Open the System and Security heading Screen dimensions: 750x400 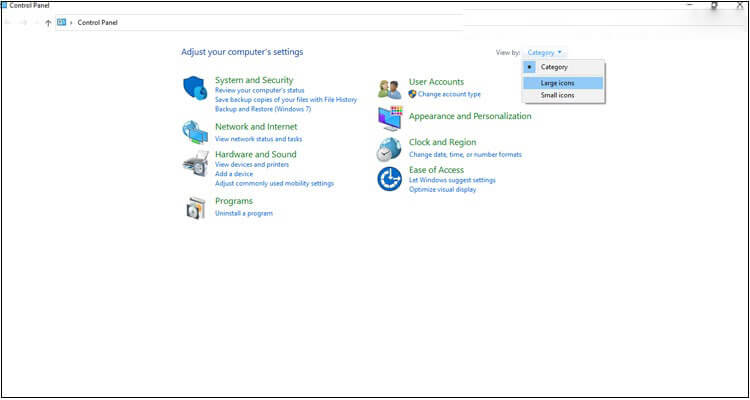[254, 80]
